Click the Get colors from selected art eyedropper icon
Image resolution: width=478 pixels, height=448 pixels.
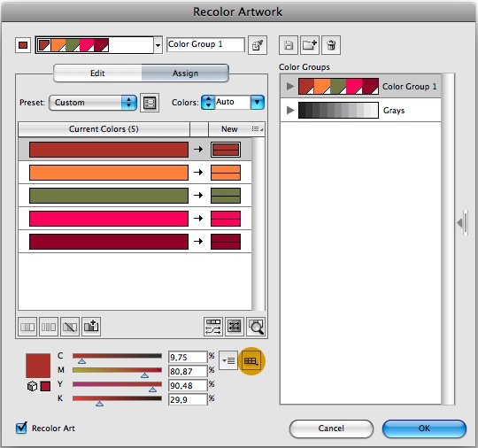coord(258,45)
